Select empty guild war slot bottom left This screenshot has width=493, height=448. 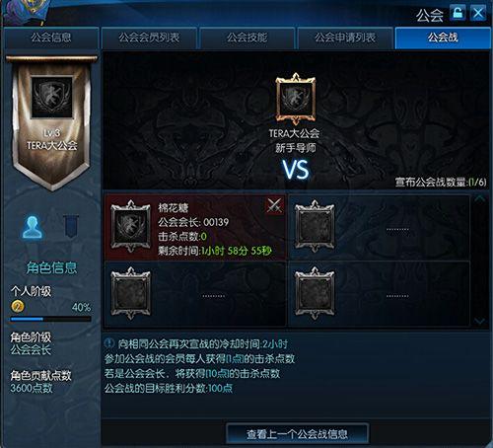(195, 294)
